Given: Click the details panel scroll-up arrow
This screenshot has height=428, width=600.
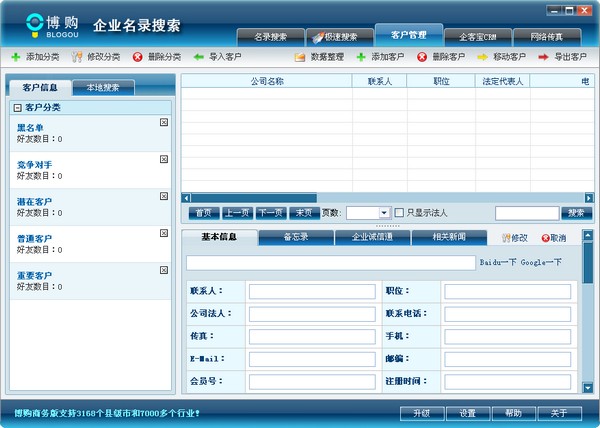Looking at the screenshot, I should click(588, 235).
